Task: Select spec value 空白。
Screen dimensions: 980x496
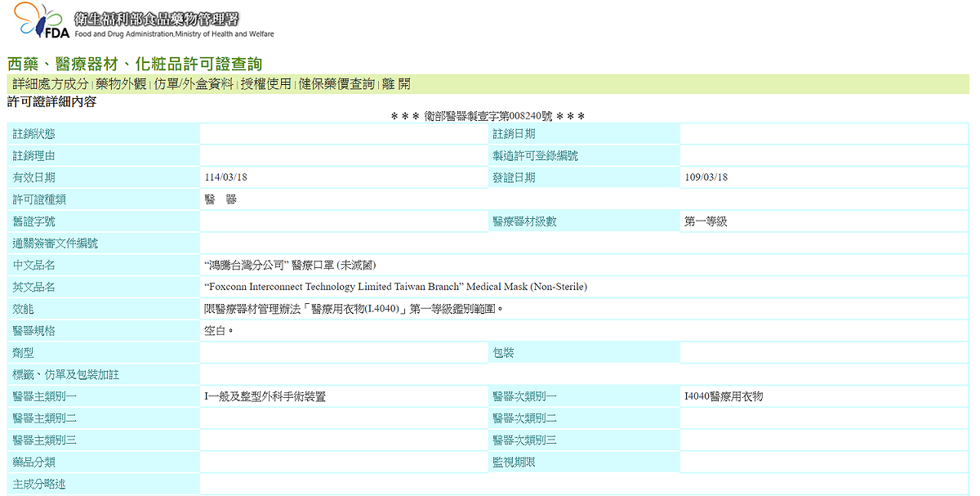Action: (220, 331)
